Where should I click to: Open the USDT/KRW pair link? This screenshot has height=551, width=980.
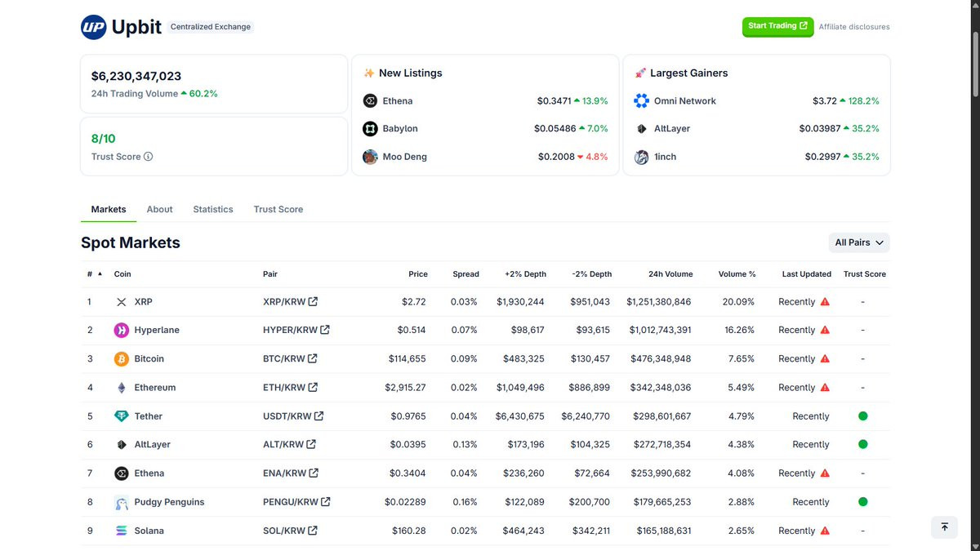pyautogui.click(x=293, y=416)
